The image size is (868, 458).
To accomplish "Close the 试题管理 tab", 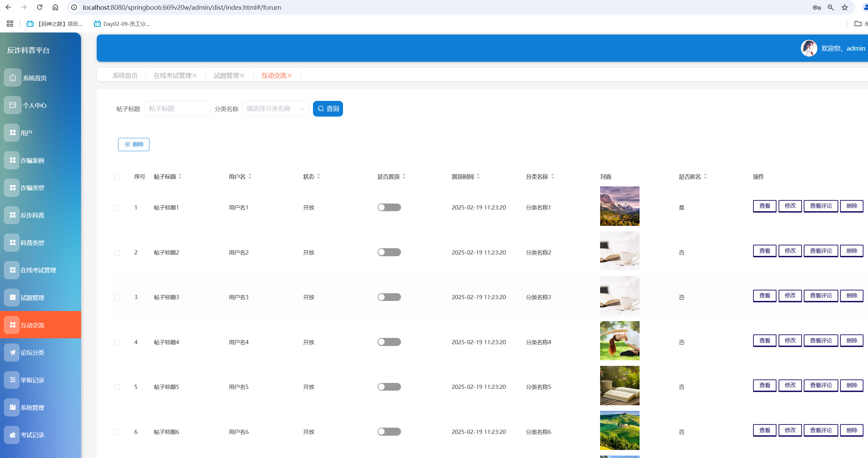I will pyautogui.click(x=242, y=76).
